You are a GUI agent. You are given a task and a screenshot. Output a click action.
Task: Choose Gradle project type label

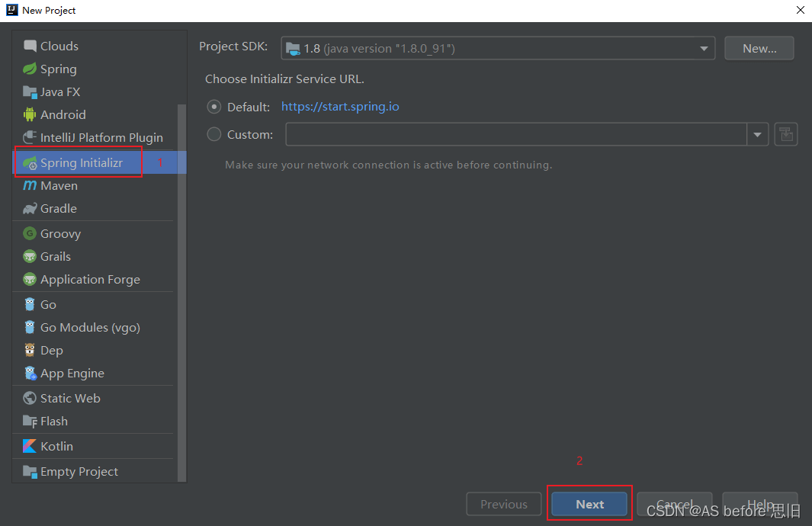(x=59, y=208)
